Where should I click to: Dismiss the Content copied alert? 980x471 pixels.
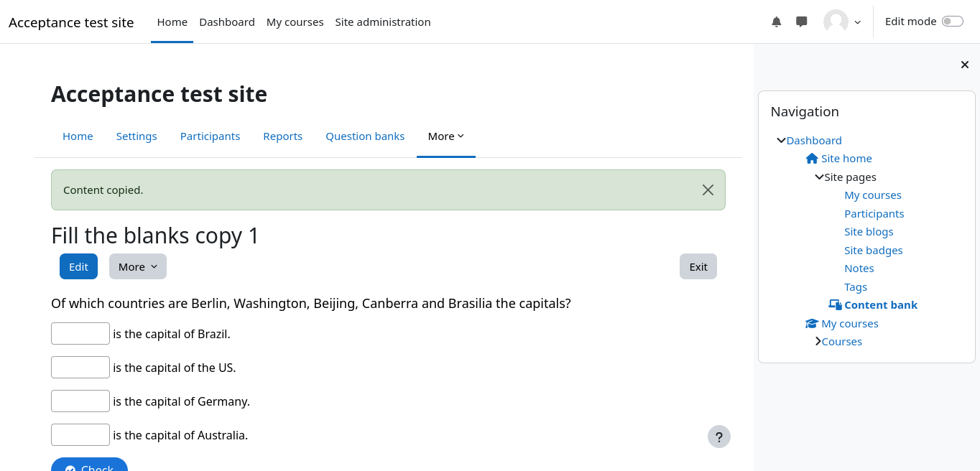708,190
